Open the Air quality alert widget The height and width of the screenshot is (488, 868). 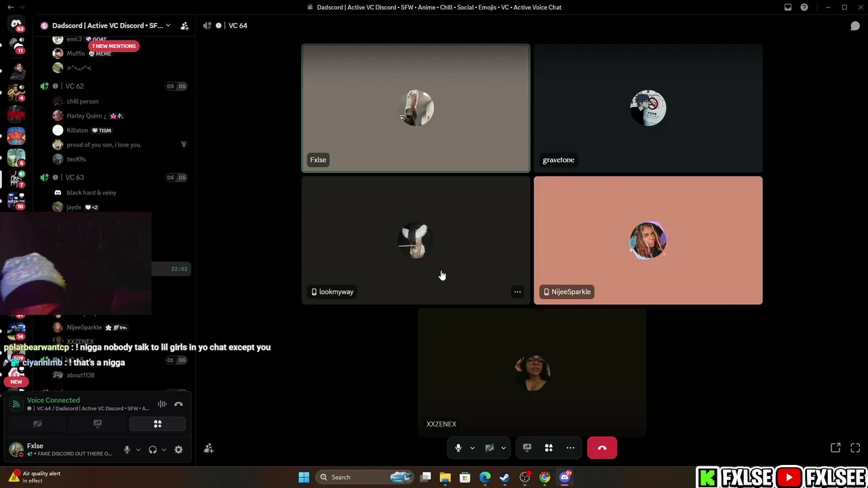(x=34, y=477)
